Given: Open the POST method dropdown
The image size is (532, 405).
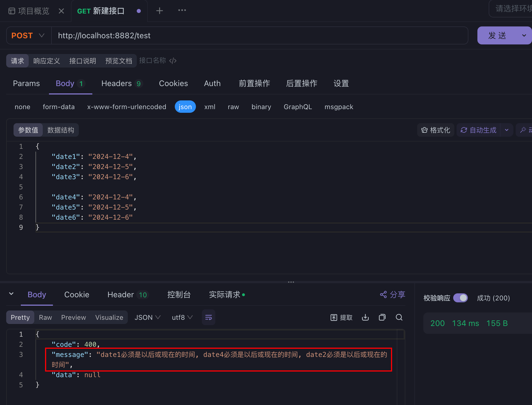Looking at the screenshot, I should [28, 35].
